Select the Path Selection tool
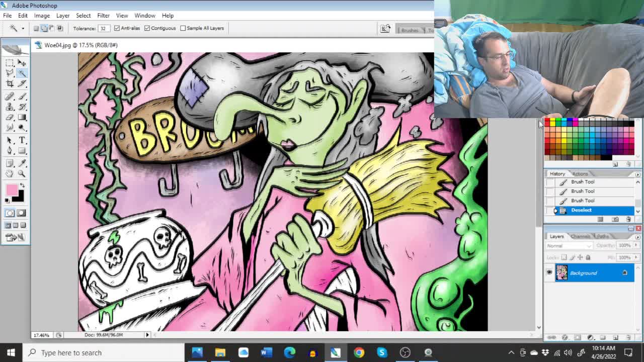Viewport: 644px width, 362px height. point(10,141)
